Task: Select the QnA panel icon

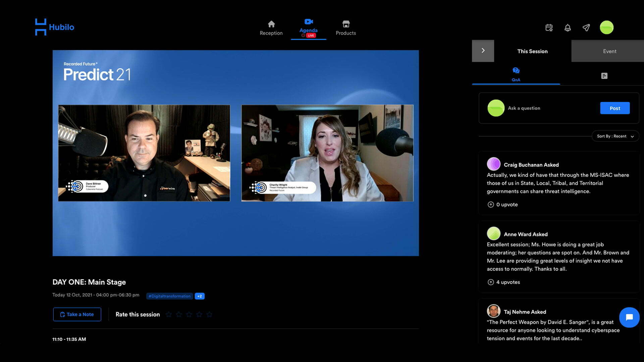Action: (x=516, y=74)
